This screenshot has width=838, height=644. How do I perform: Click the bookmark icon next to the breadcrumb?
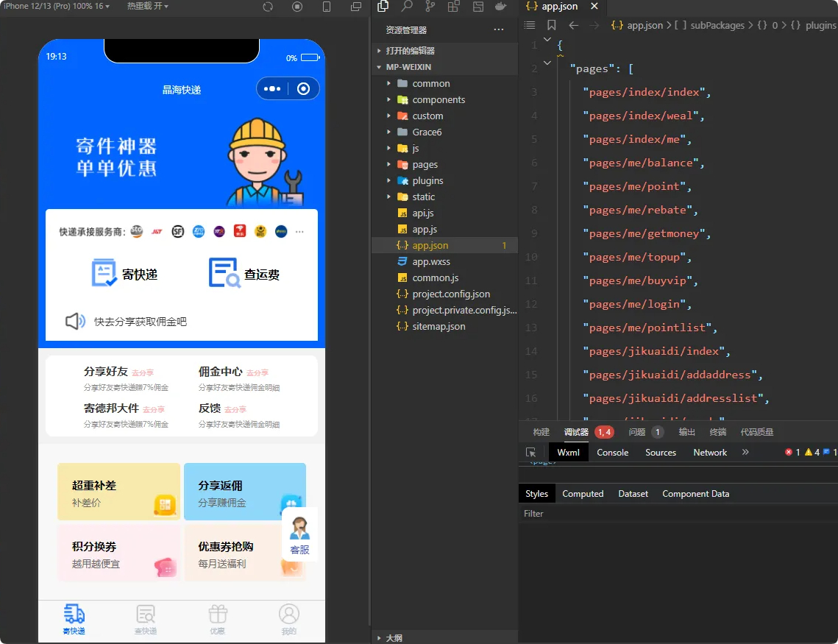[552, 25]
